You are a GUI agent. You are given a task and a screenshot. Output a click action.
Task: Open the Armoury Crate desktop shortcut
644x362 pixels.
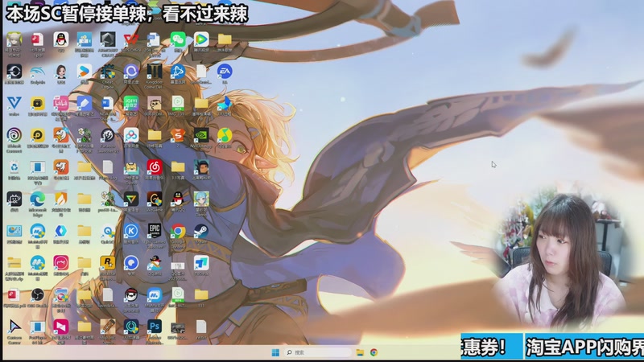pyautogui.click(x=108, y=39)
